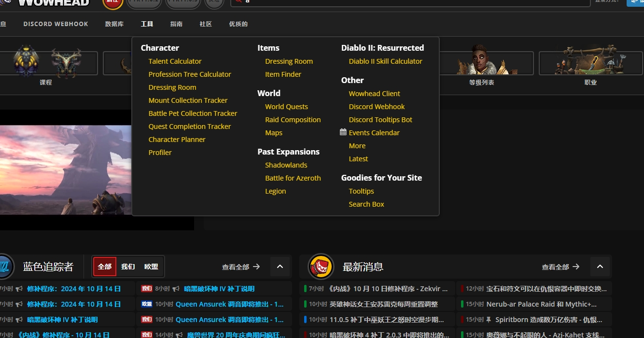Click the Blizzard logo beside 蓝色追踪者
This screenshot has width=644, height=338.
point(5,267)
